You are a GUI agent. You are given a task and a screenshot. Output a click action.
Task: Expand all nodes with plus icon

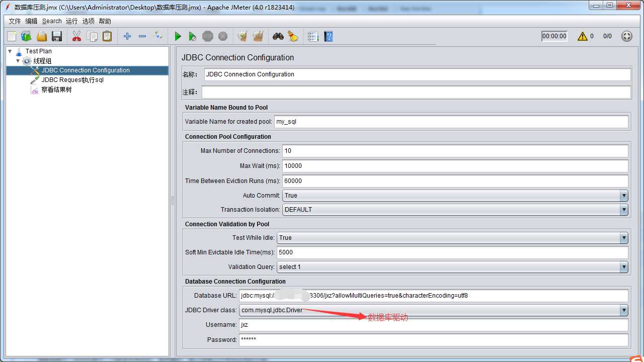click(127, 36)
